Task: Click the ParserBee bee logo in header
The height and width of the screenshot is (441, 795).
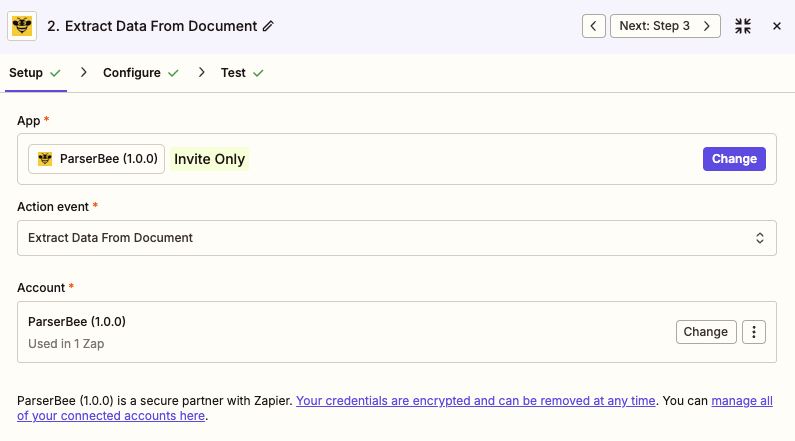Action: (x=22, y=26)
